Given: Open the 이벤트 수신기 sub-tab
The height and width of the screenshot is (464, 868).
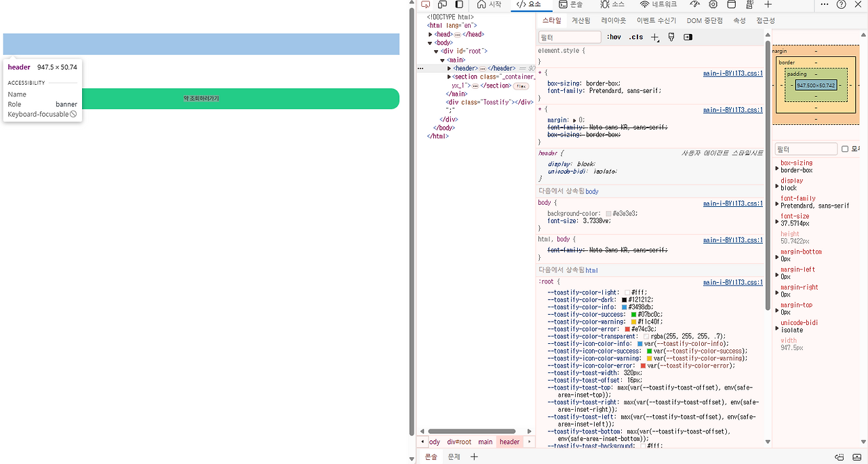Looking at the screenshot, I should click(x=656, y=21).
